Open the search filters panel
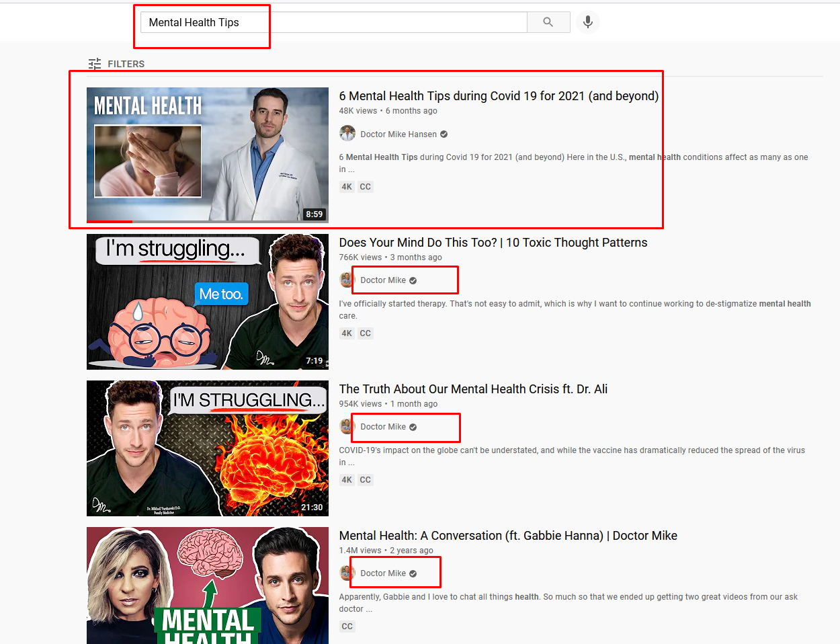The width and height of the screenshot is (840, 644). (116, 64)
